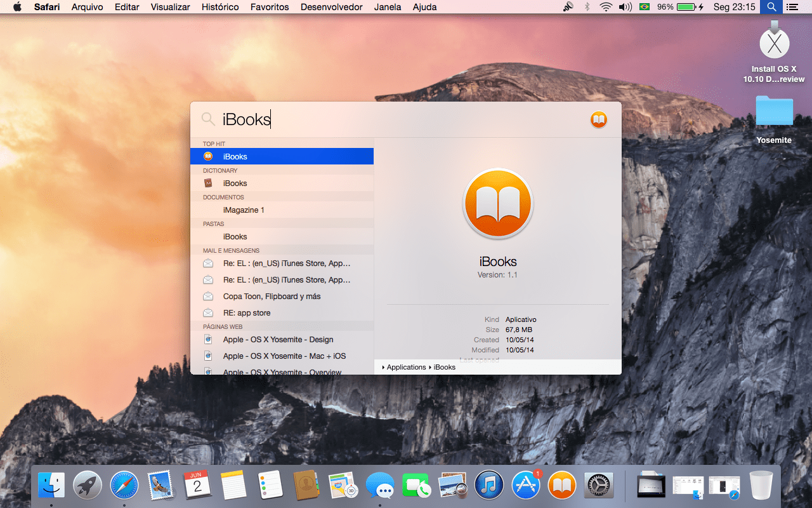
Task: Click Applications in the path bar
Action: [406, 367]
